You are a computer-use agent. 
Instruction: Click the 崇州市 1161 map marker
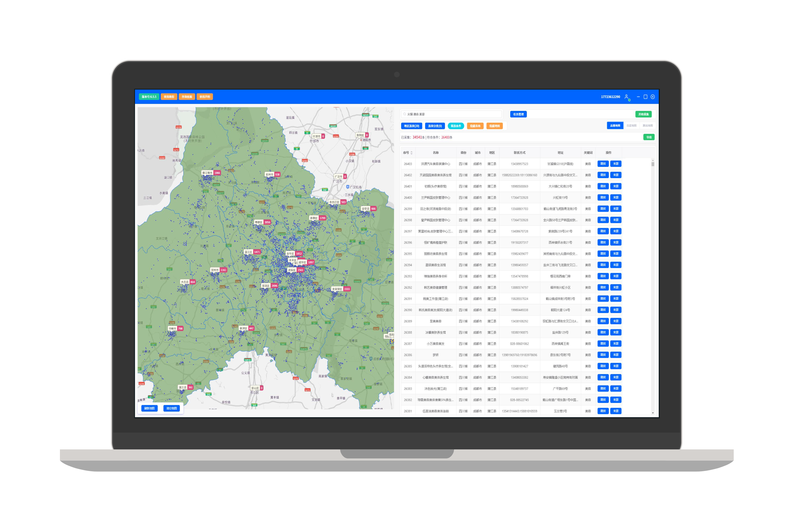[219, 270]
